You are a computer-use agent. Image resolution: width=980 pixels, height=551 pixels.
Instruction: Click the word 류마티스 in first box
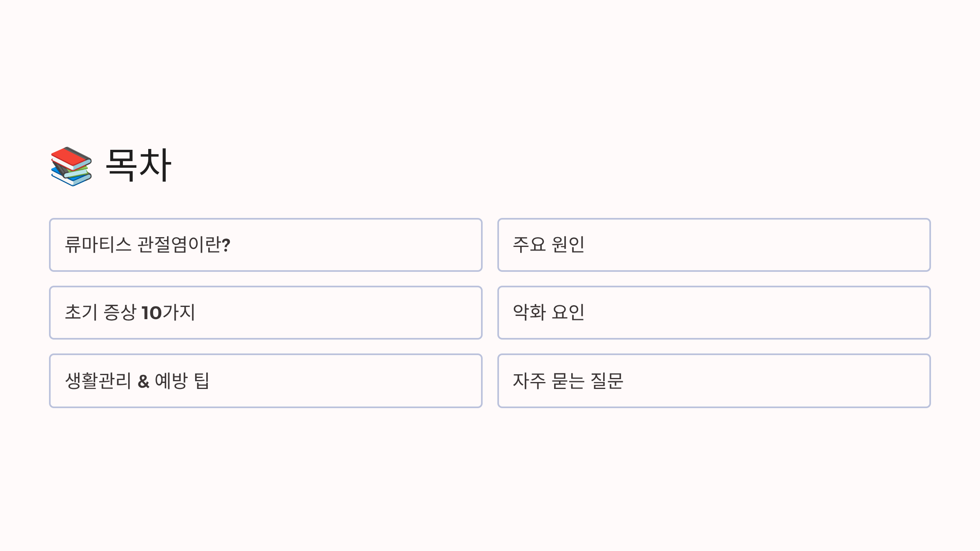point(98,244)
